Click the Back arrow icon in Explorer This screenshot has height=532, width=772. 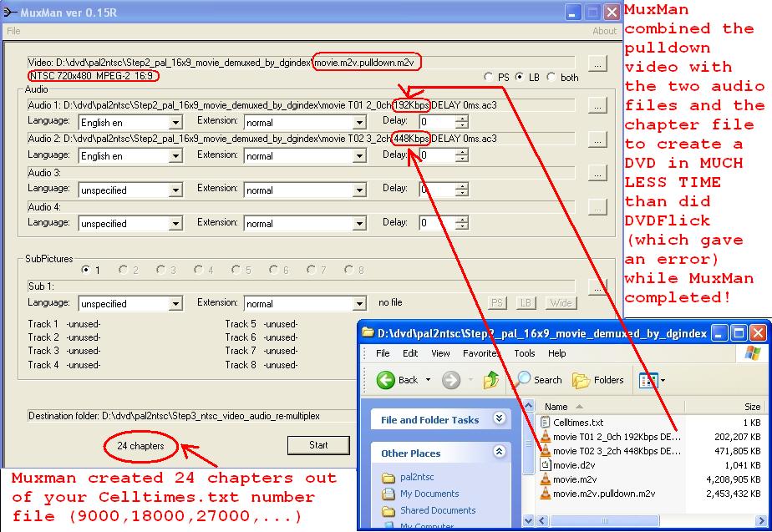[x=385, y=380]
